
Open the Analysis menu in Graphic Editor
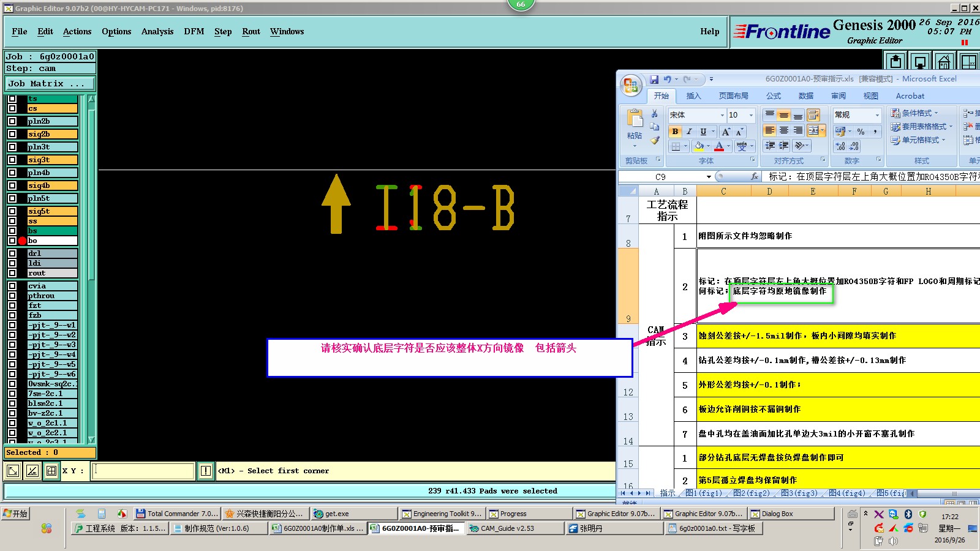pos(157,32)
